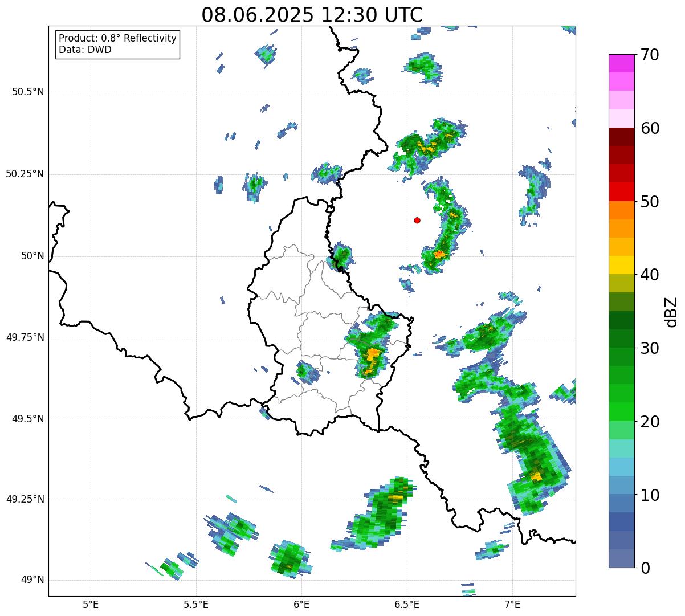The height and width of the screenshot is (616, 685).
Task: Click the 5.5°E longitude label
Action: pyautogui.click(x=197, y=604)
